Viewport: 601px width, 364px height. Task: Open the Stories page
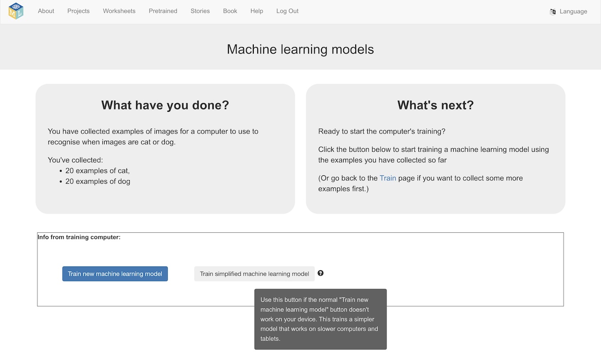point(200,11)
